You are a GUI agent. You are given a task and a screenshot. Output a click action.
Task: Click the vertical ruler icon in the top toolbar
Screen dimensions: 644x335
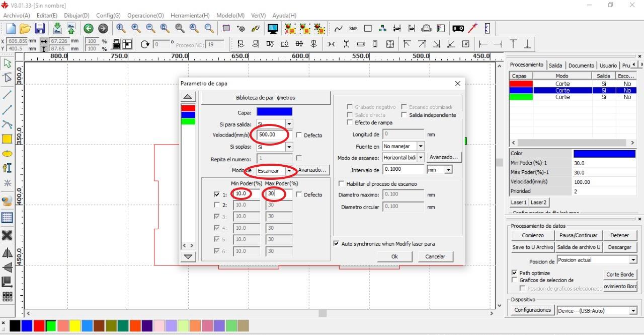click(487, 28)
